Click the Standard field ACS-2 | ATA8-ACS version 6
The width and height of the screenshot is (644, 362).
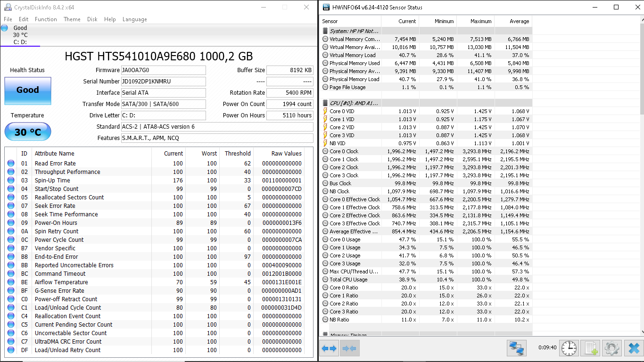click(217, 127)
